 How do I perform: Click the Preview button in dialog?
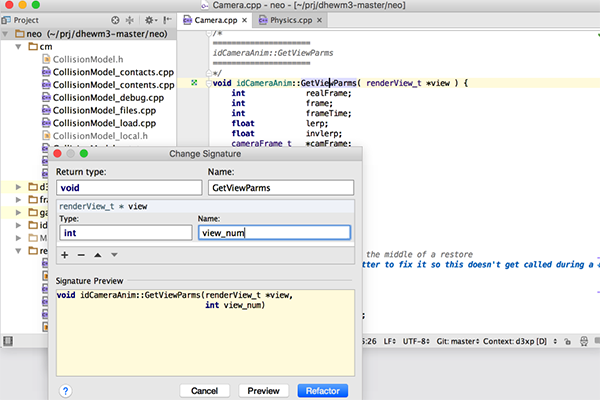tap(262, 391)
